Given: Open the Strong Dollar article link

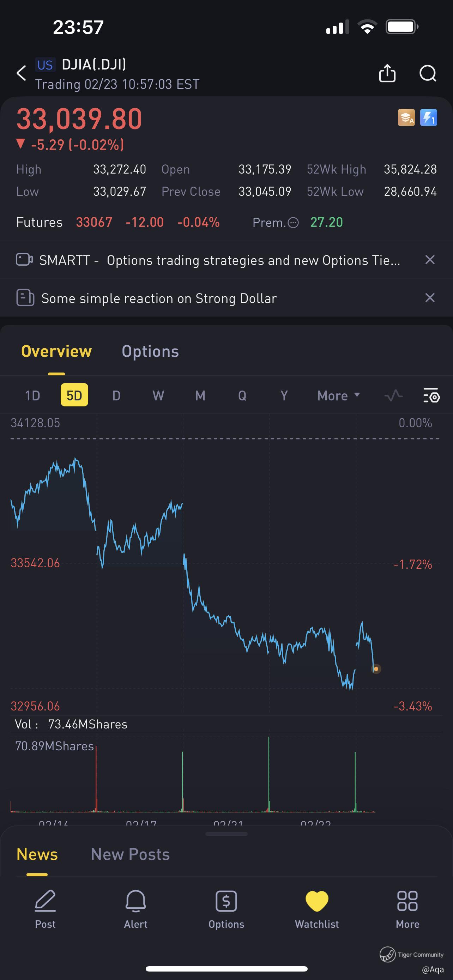Looking at the screenshot, I should pos(159,298).
